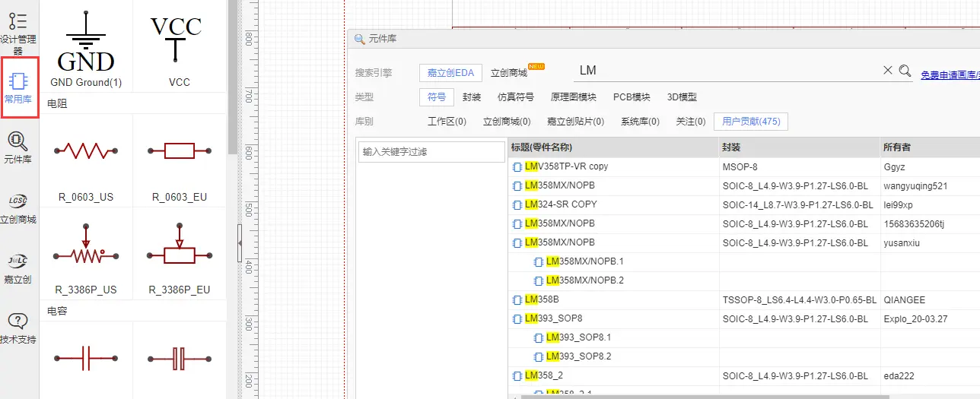Select the 常用库 sidebar icon

pyautogui.click(x=19, y=87)
